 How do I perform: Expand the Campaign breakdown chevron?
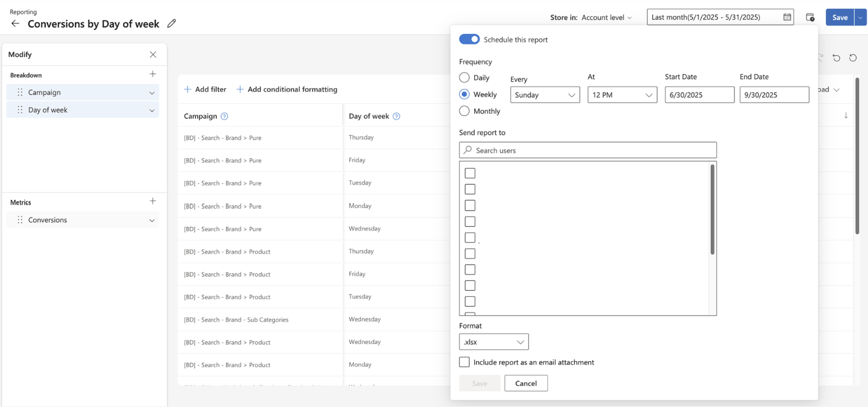pos(152,93)
